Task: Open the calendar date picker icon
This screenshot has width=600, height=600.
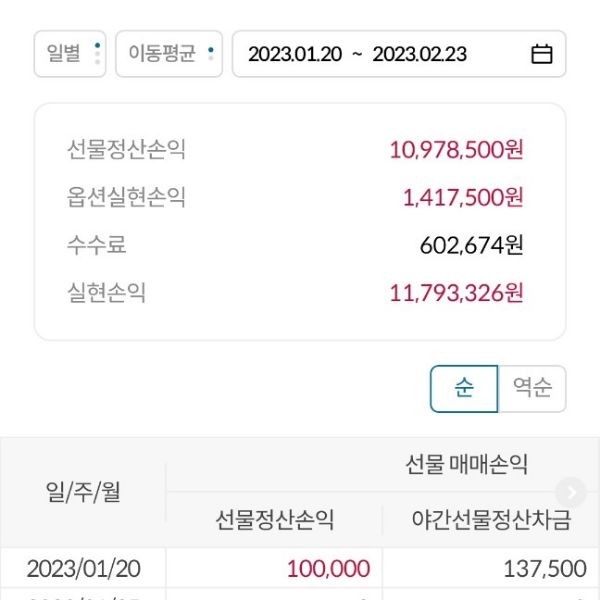Action: tap(541, 54)
